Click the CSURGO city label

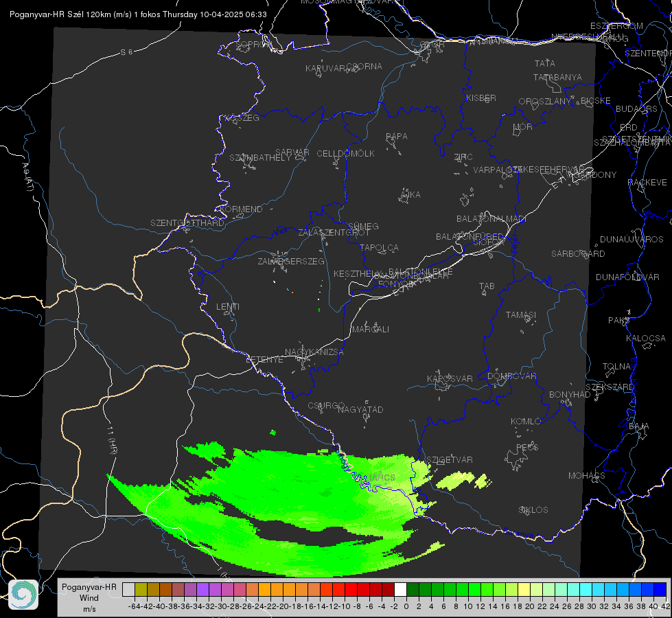[x=326, y=406]
